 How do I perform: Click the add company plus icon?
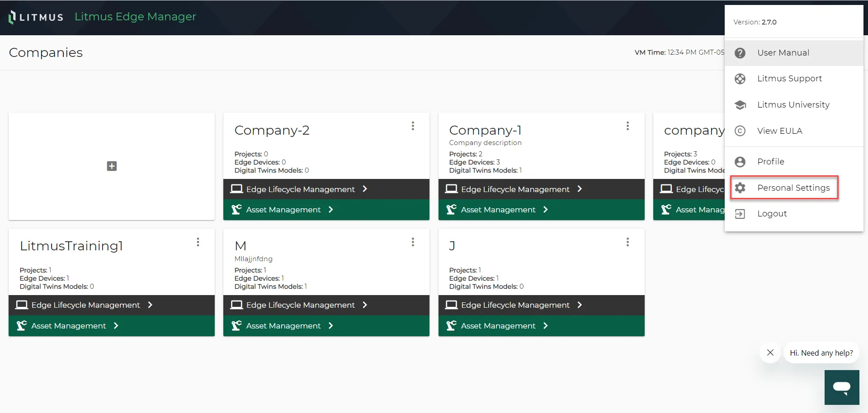pos(112,166)
